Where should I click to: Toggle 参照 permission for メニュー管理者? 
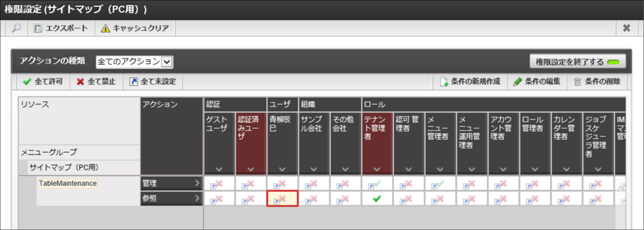point(440,199)
